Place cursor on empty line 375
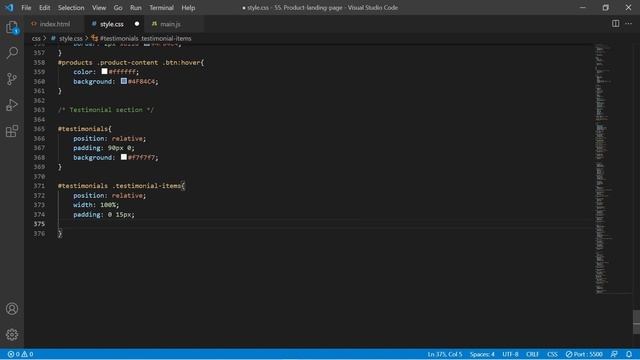 (325, 224)
